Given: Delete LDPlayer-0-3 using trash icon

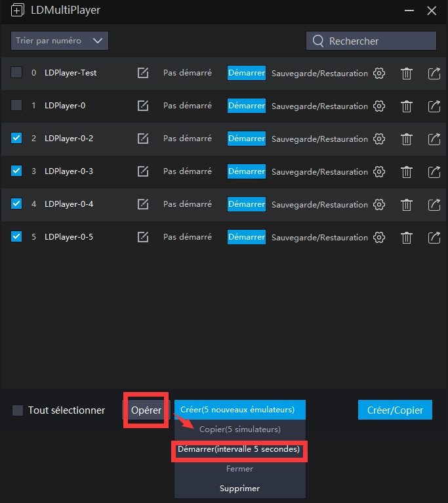Looking at the screenshot, I should click(406, 172).
